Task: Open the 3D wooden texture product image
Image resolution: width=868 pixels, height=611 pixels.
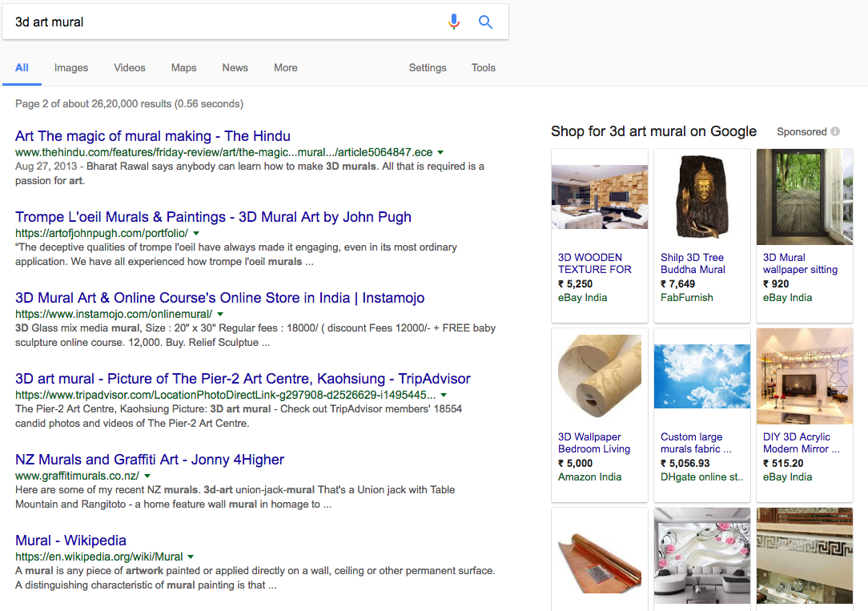Action: (599, 197)
